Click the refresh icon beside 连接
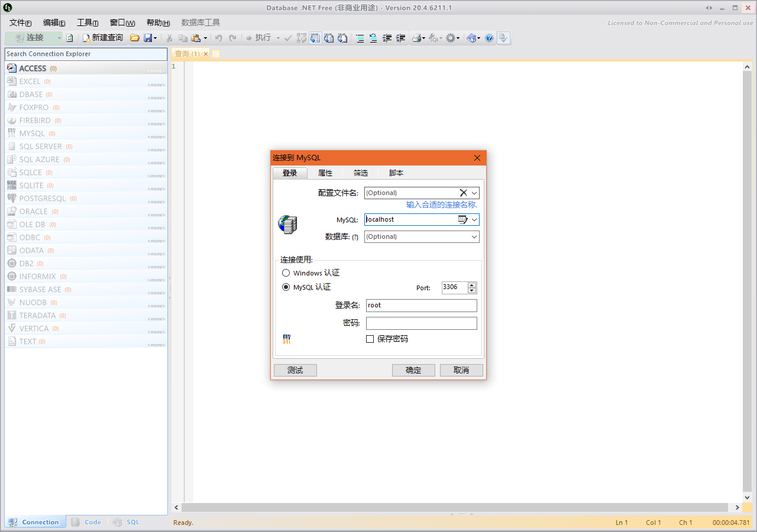Screen dimensions: 757x532 69,38
